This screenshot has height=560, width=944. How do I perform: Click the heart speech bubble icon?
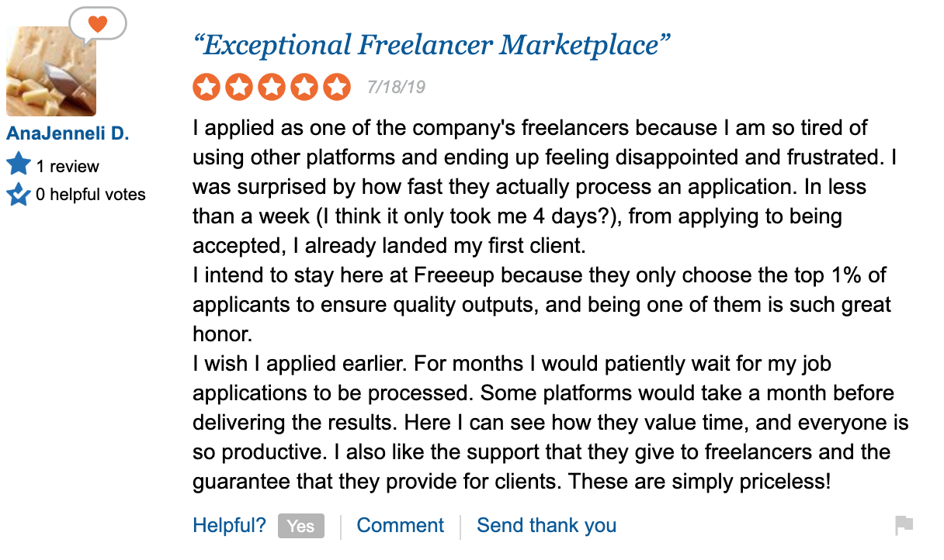pos(97,23)
